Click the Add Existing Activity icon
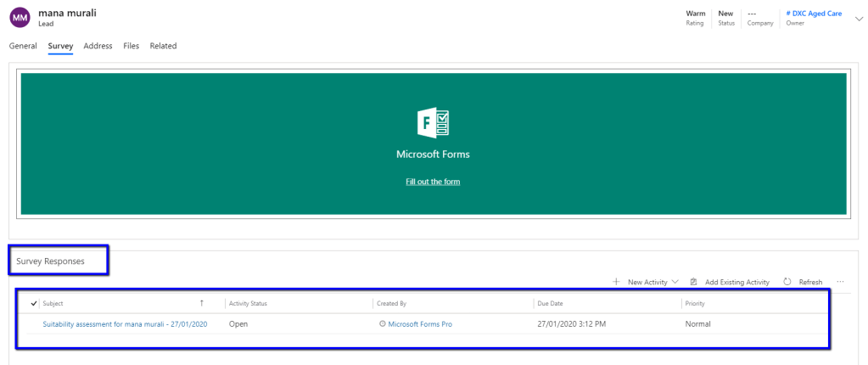 coord(693,282)
